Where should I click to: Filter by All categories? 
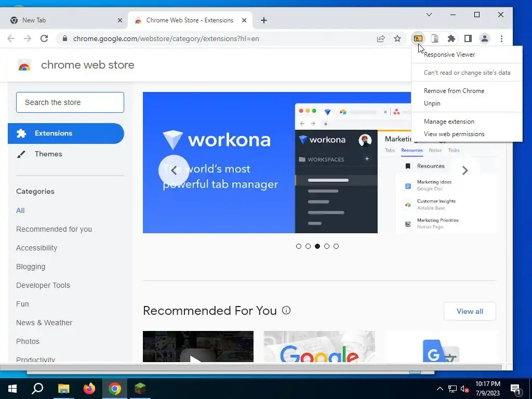(20, 210)
